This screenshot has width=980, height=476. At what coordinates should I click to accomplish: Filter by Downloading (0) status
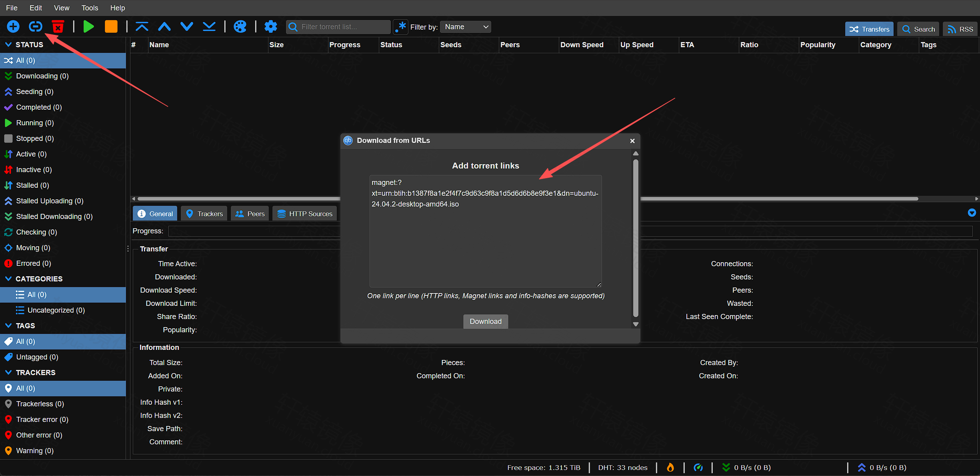[63, 76]
